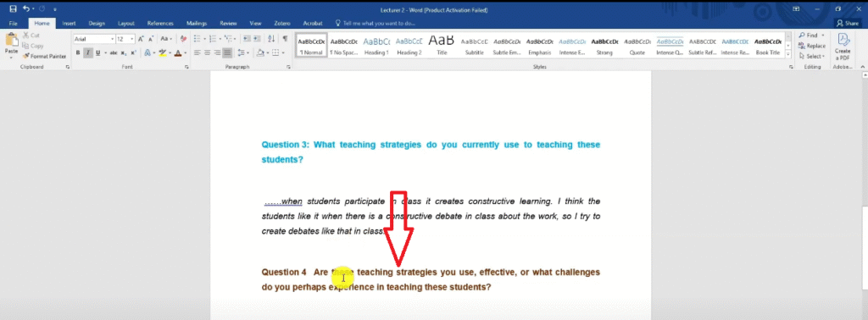Open the font size 12 dropdown
This screenshot has width=868, height=320.
point(132,39)
